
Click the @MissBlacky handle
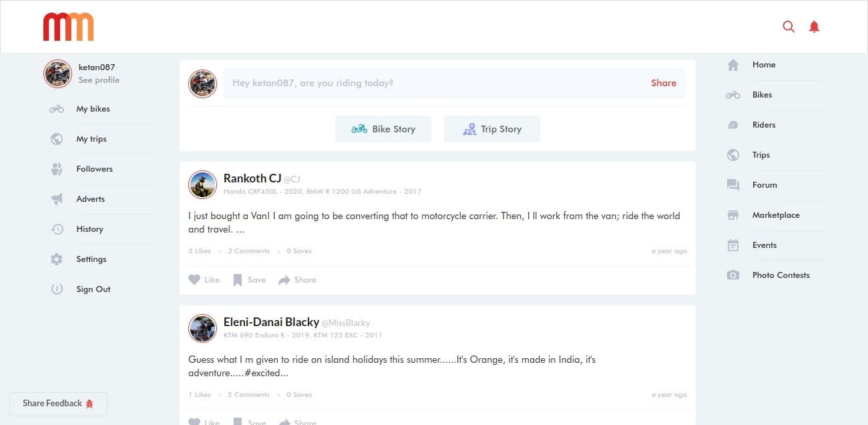(x=346, y=323)
